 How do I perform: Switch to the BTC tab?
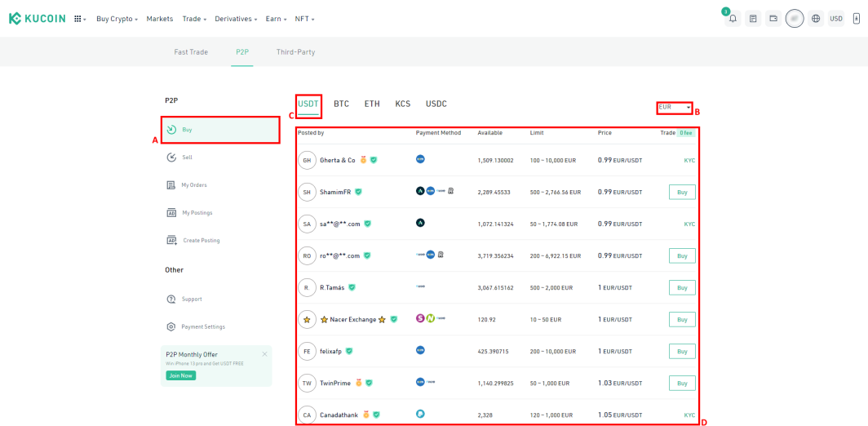[341, 104]
